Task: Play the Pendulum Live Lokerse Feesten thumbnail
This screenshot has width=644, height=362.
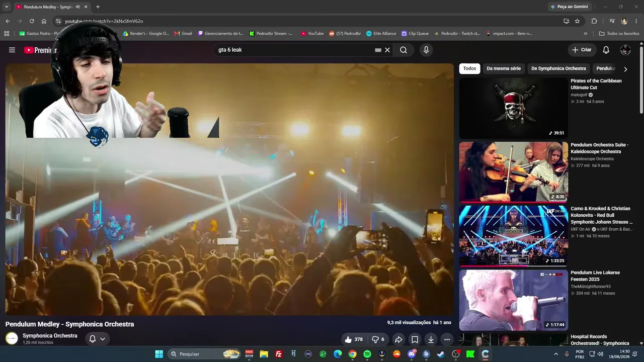Action: click(513, 300)
